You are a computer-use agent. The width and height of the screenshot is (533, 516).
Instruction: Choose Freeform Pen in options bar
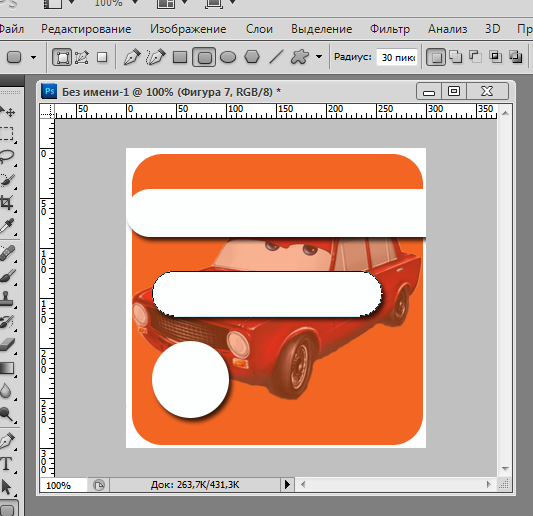pos(156,57)
